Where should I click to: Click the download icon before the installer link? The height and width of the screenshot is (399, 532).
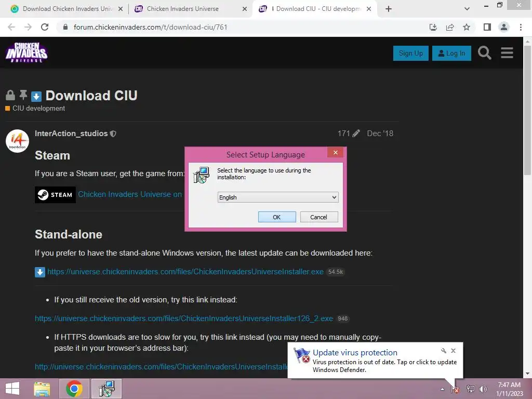click(x=39, y=272)
